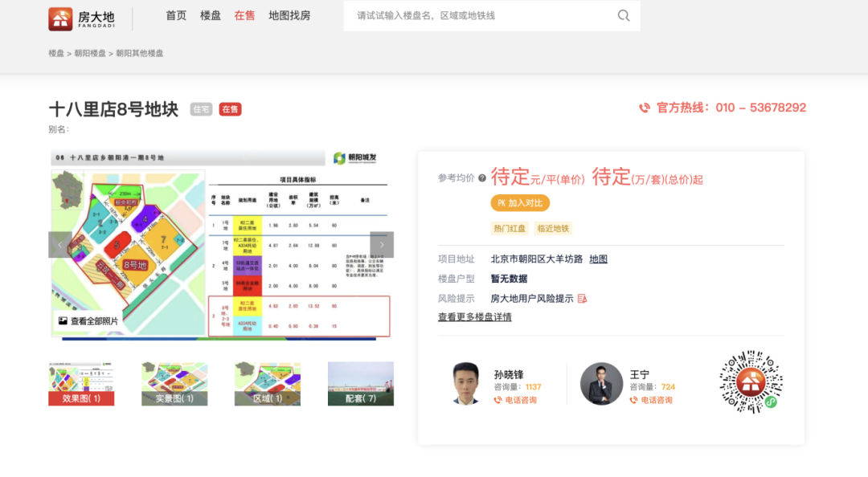Open the 地图 link next to project address
The image size is (868, 477).
tap(599, 259)
